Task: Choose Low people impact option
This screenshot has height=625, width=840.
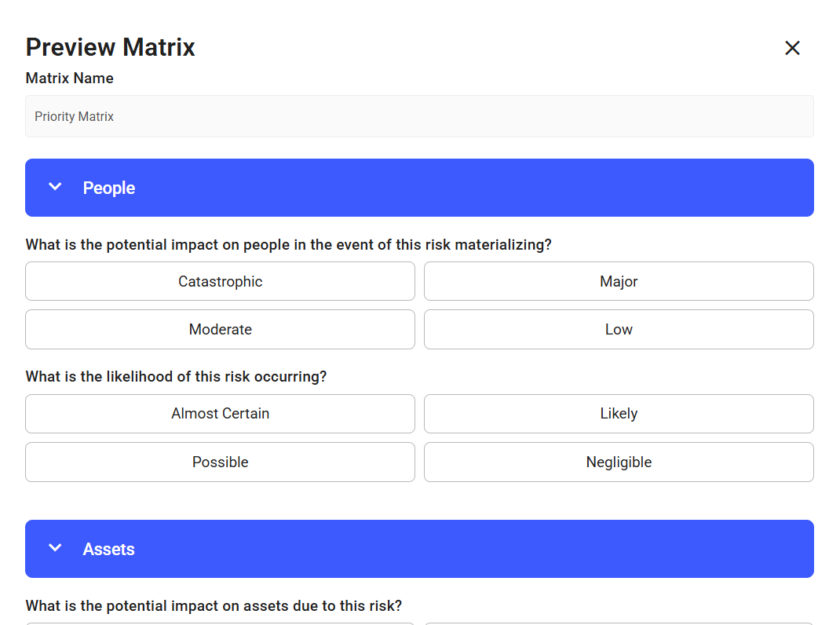Action: click(619, 329)
